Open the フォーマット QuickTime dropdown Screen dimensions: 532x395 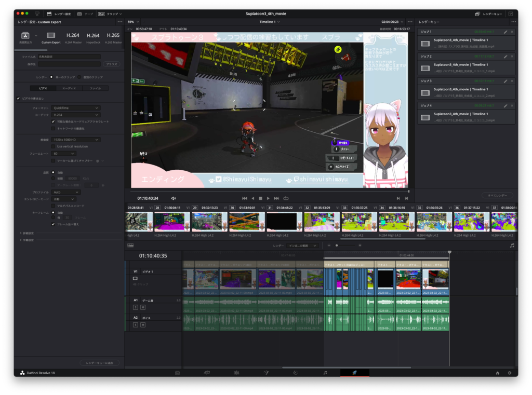point(76,108)
